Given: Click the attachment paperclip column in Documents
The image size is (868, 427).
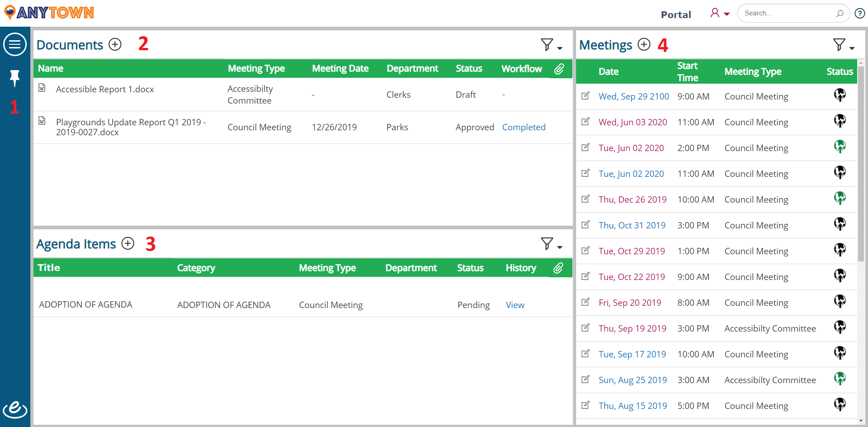Looking at the screenshot, I should pos(559,69).
